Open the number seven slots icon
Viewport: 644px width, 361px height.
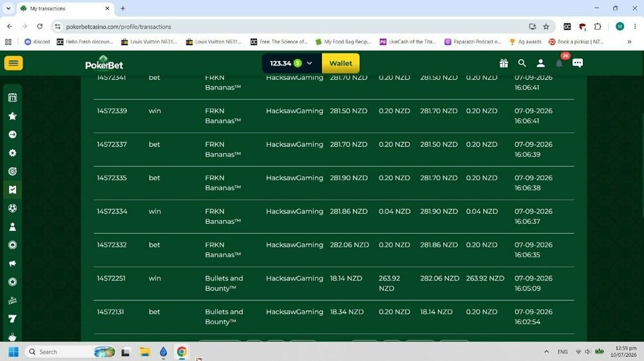(x=13, y=319)
